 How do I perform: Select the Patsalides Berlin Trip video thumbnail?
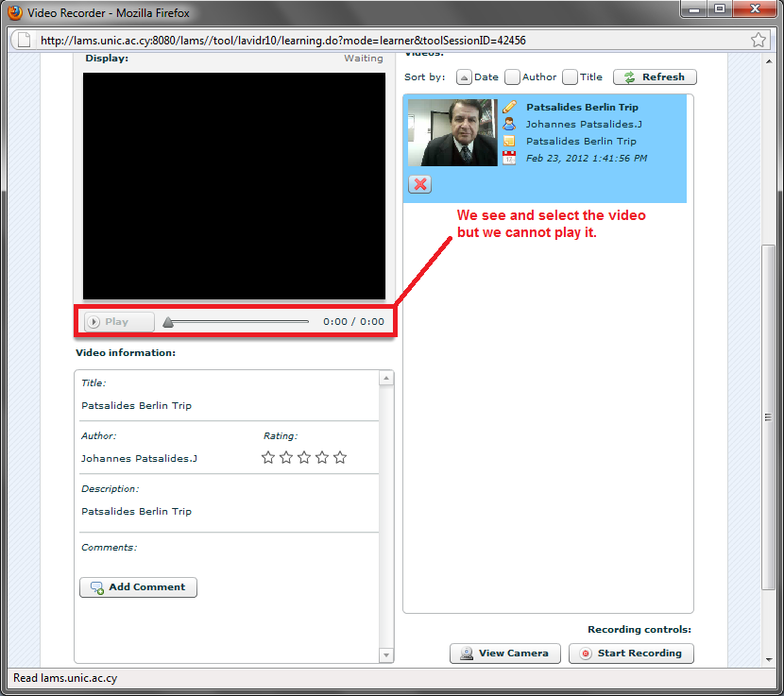452,133
